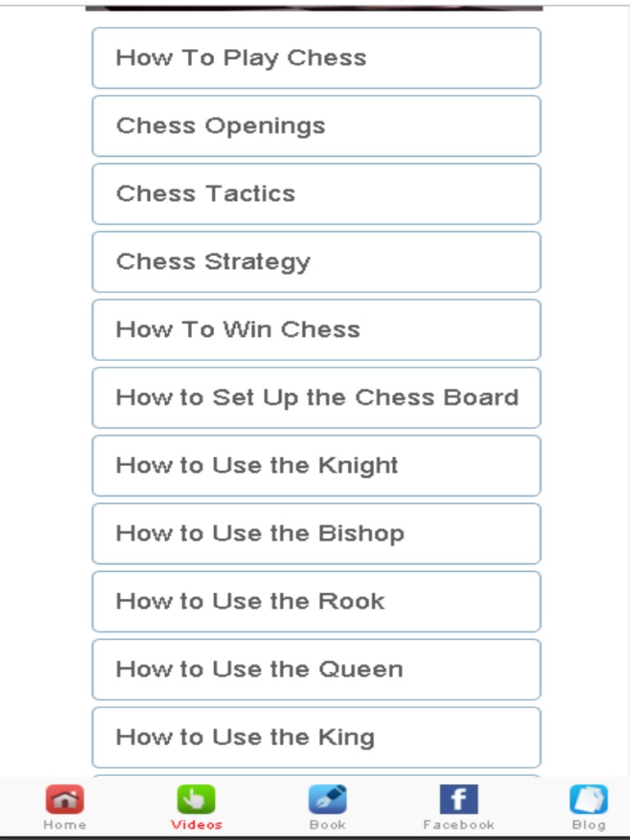Open How to Use the Bishop
This screenshot has width=630, height=840.
pyautogui.click(x=316, y=534)
